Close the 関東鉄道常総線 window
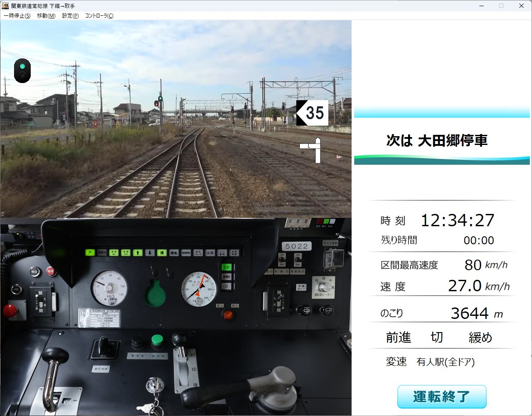Image resolution: width=532 pixels, height=416 pixels. (521, 6)
